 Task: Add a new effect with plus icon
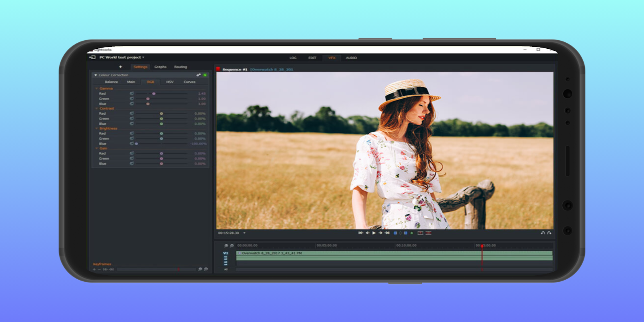click(x=120, y=67)
